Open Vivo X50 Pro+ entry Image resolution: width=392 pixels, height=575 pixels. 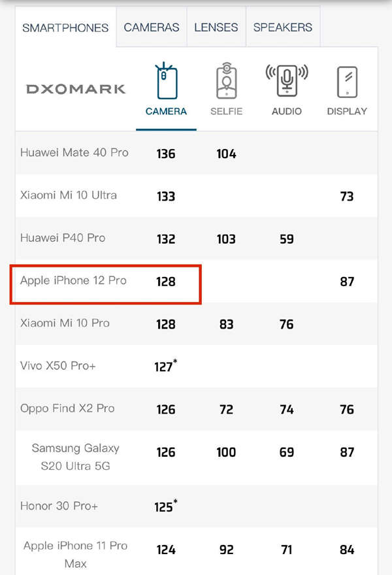coord(58,366)
